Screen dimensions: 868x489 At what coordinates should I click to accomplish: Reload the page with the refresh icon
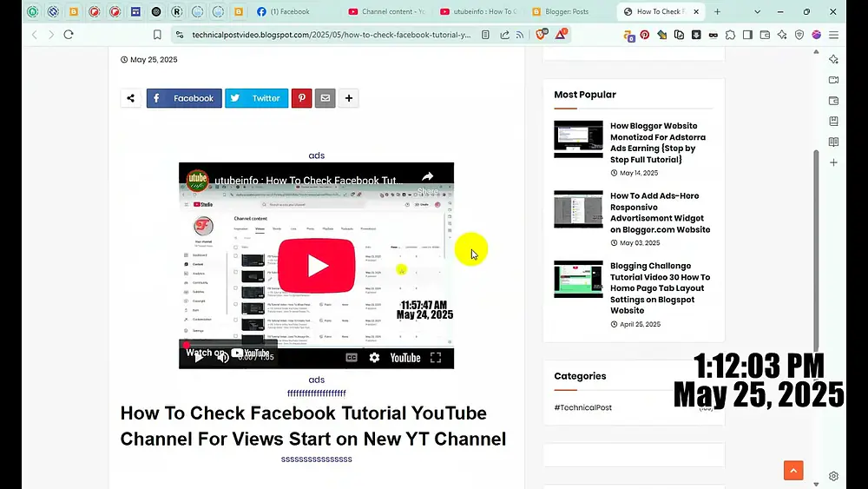pos(69,35)
